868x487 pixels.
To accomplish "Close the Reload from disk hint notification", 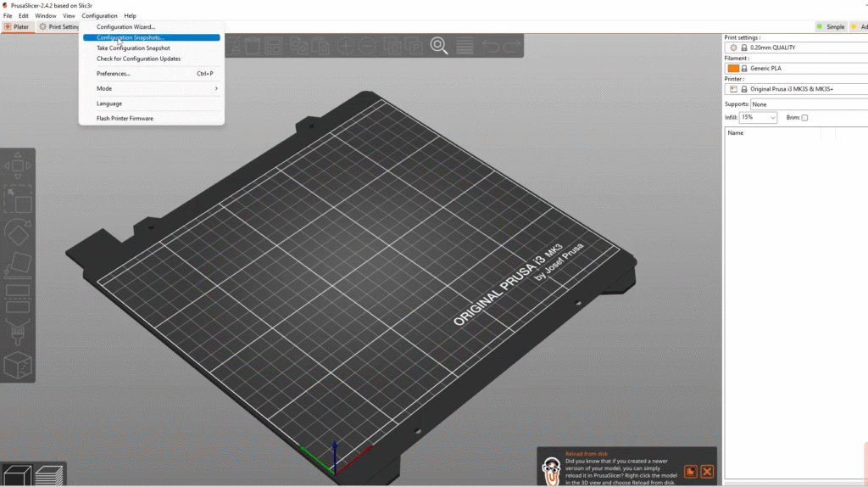I will (707, 471).
